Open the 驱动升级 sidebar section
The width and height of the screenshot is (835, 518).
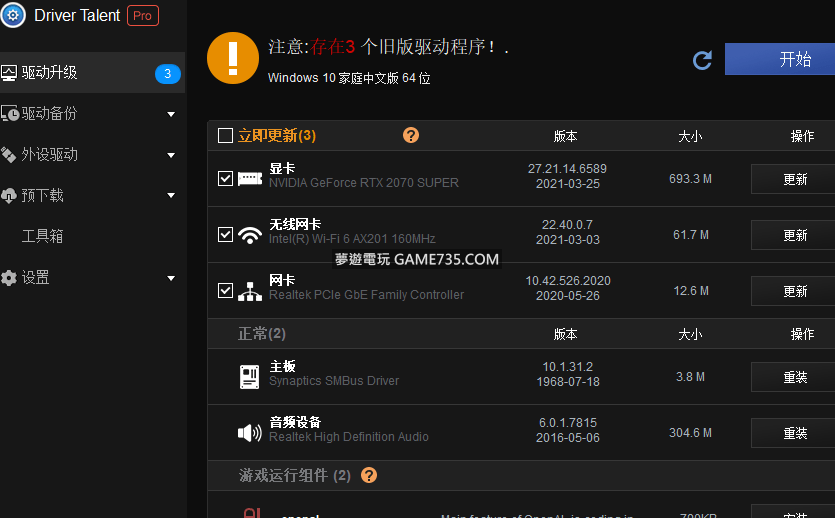pyautogui.click(x=50, y=73)
